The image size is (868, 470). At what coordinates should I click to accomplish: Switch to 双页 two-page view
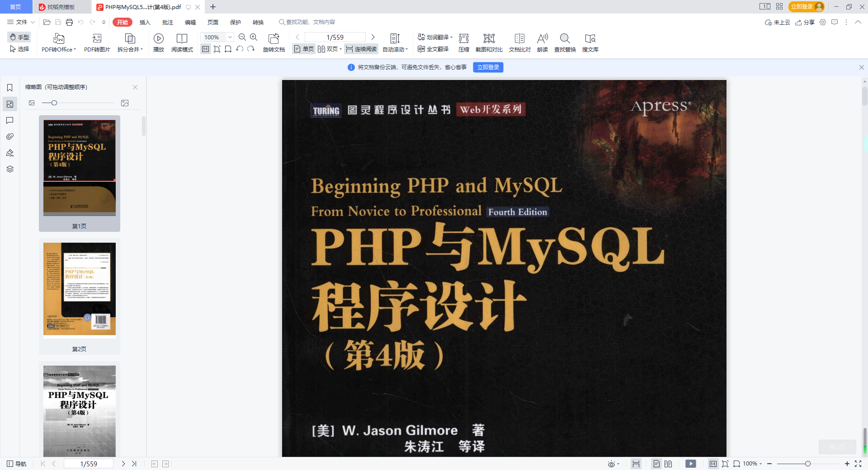329,49
